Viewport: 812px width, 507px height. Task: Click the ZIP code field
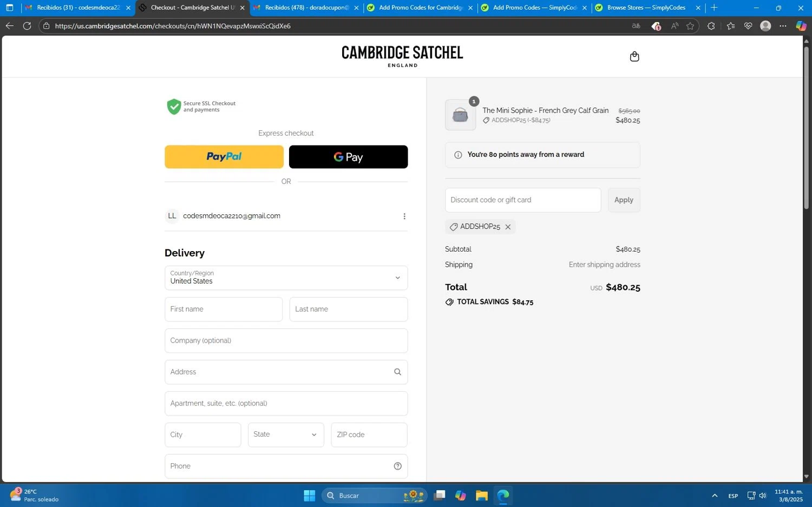pos(369,435)
